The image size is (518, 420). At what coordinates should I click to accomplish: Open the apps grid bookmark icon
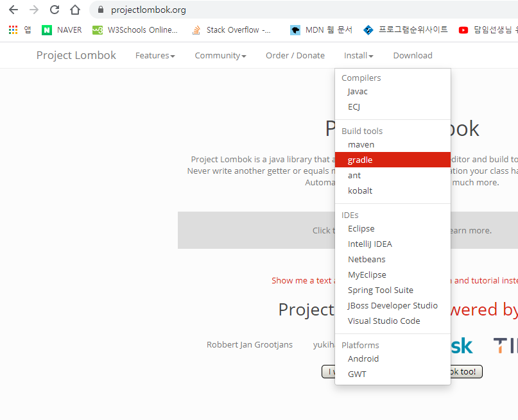click(x=13, y=30)
